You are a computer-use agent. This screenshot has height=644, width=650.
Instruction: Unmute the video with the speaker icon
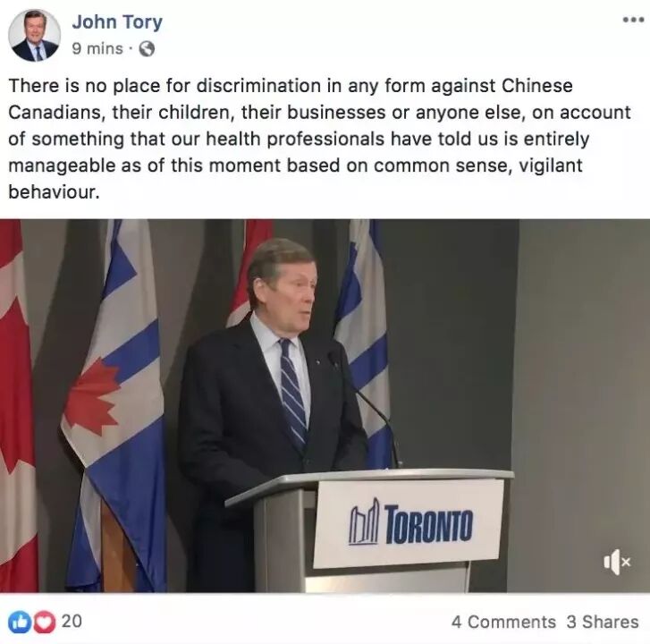click(617, 563)
